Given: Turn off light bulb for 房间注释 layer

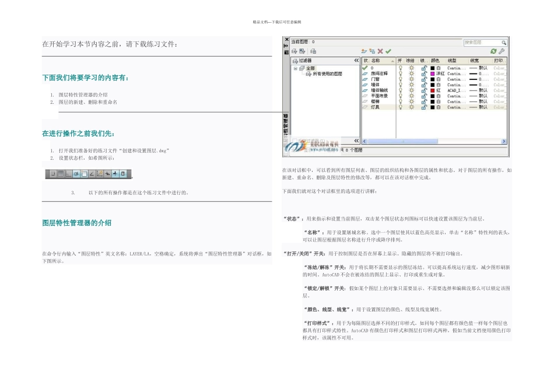Looking at the screenshot, I should point(401,73).
